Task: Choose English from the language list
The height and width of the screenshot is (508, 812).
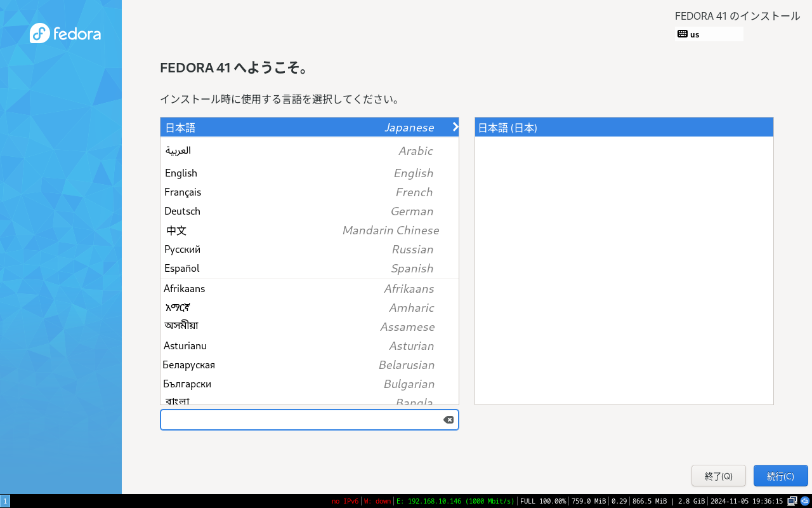Action: coord(310,173)
